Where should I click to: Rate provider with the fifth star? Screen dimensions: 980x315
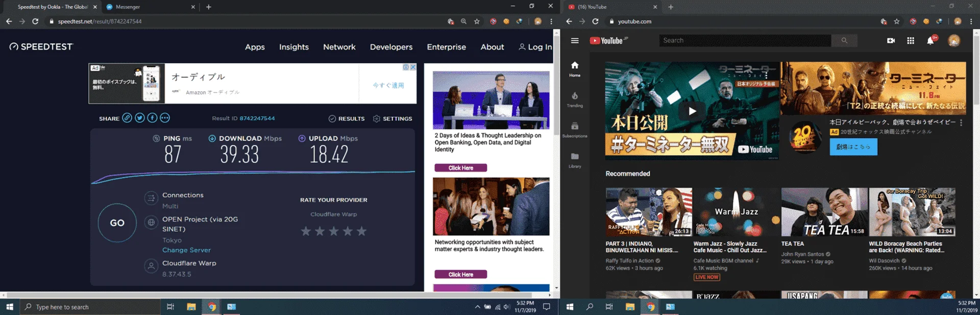pos(362,231)
